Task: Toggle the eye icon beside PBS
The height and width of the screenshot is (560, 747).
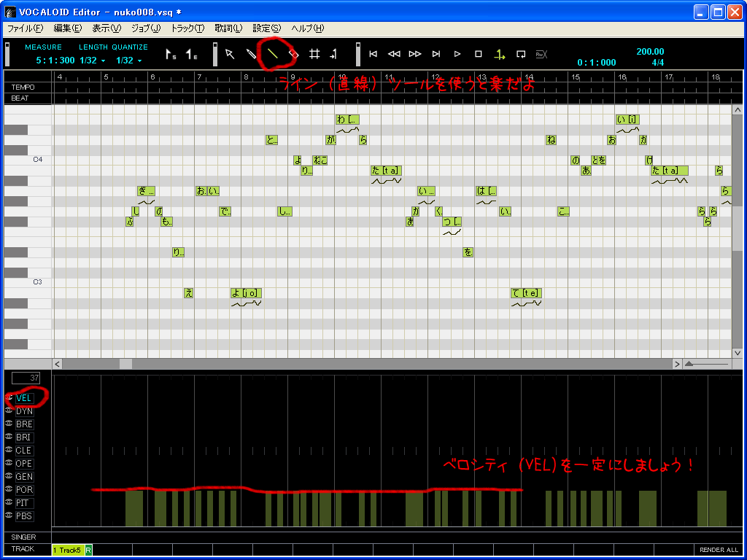Action: coord(9,515)
